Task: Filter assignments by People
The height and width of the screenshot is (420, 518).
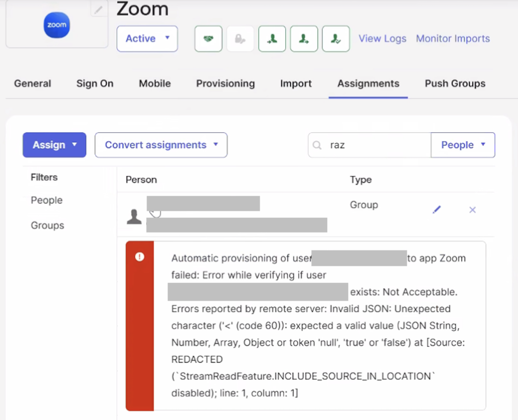Action: point(47,200)
